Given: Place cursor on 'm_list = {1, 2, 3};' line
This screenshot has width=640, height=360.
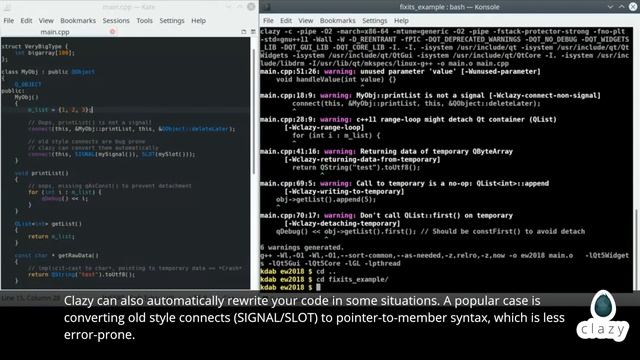Looking at the screenshot, I should [60, 110].
